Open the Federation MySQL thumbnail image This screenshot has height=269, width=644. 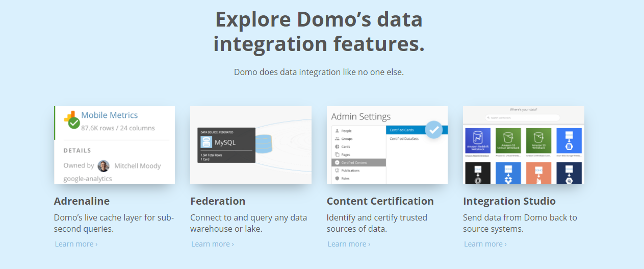click(x=251, y=145)
